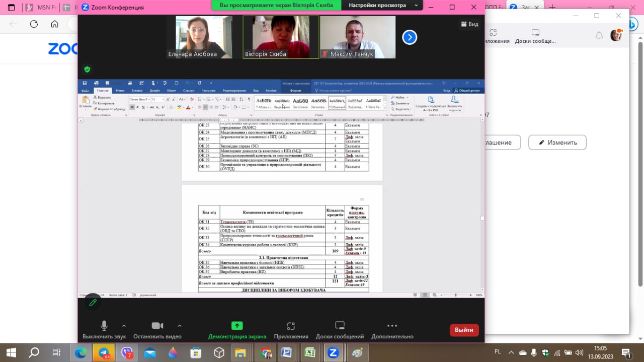The height and width of the screenshot is (362, 644).
Task: Open Вид layout menu in Zoom
Action: [469, 24]
